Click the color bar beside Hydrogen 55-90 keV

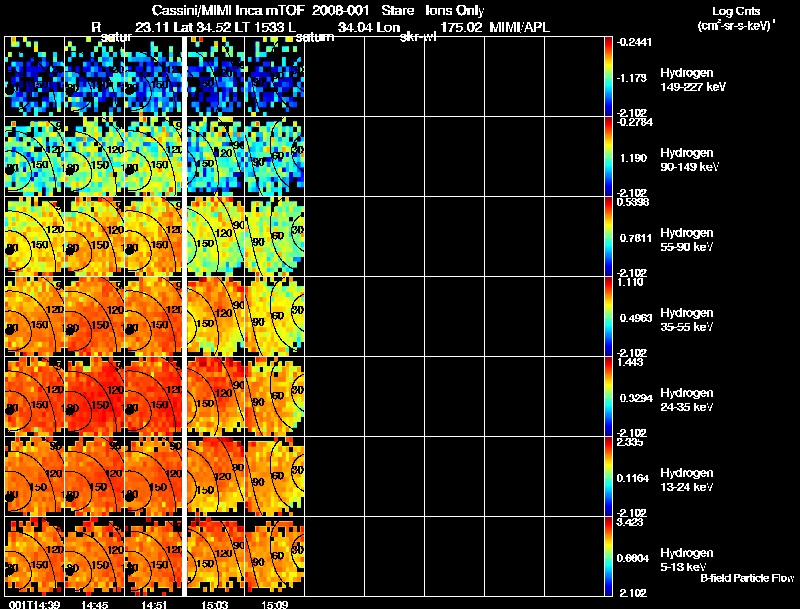tap(608, 237)
